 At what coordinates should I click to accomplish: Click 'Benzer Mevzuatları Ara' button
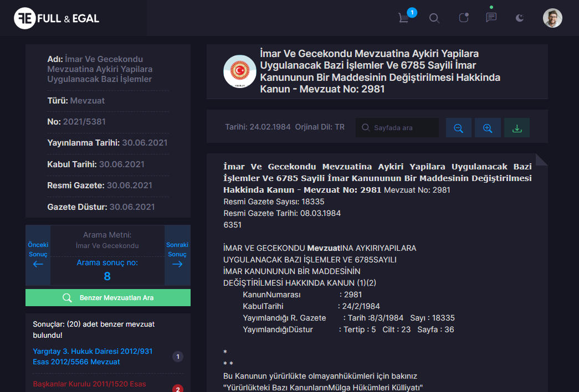pyautogui.click(x=108, y=298)
